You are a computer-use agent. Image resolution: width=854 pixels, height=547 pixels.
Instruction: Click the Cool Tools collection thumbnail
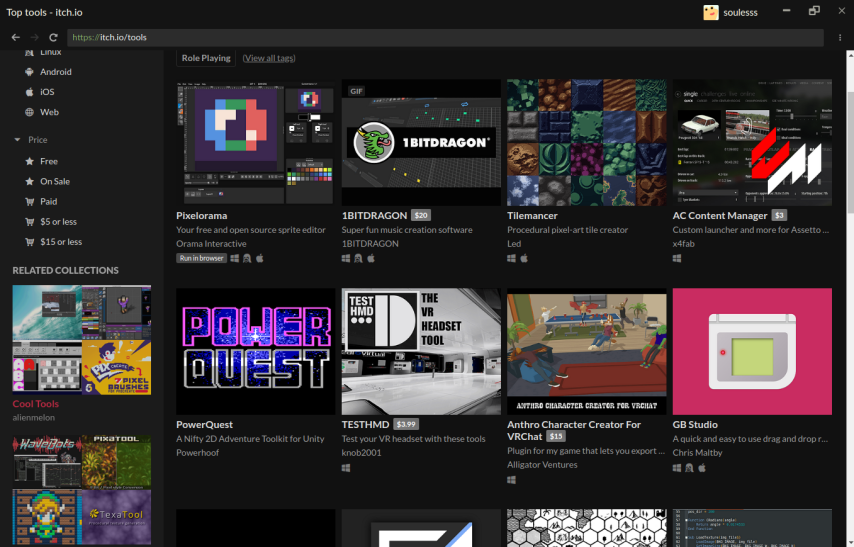tap(82, 340)
